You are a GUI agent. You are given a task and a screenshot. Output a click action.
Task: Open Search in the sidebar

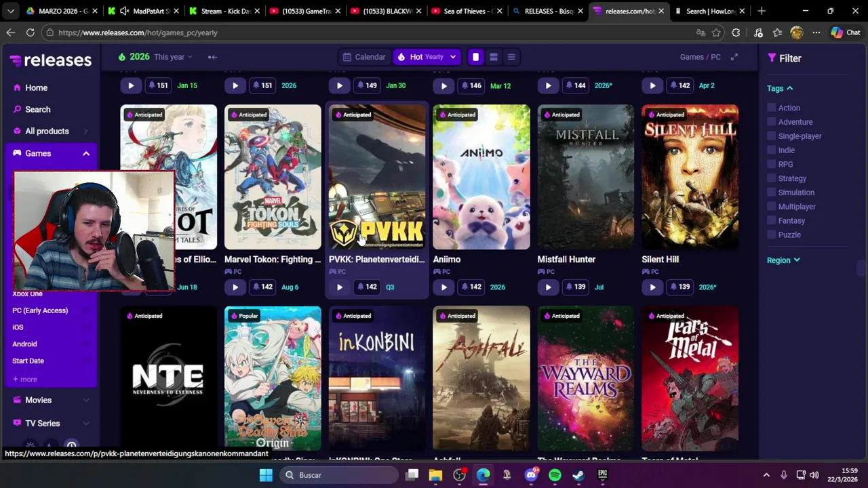coord(38,109)
